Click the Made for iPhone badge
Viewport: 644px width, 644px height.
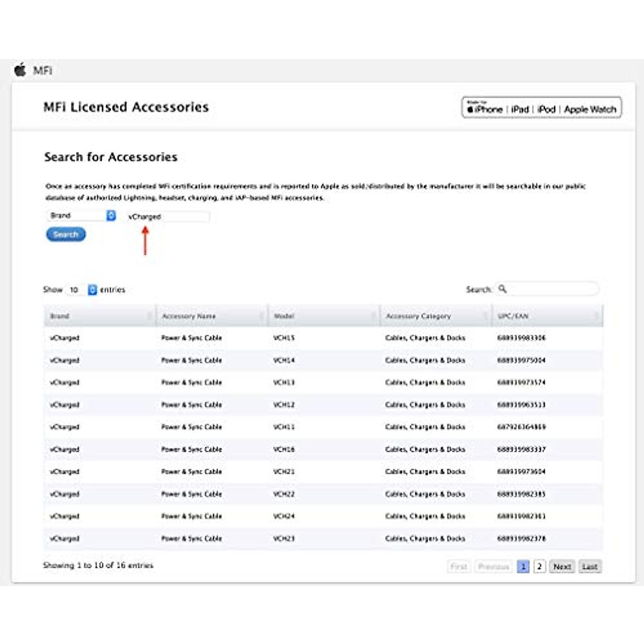click(x=541, y=108)
